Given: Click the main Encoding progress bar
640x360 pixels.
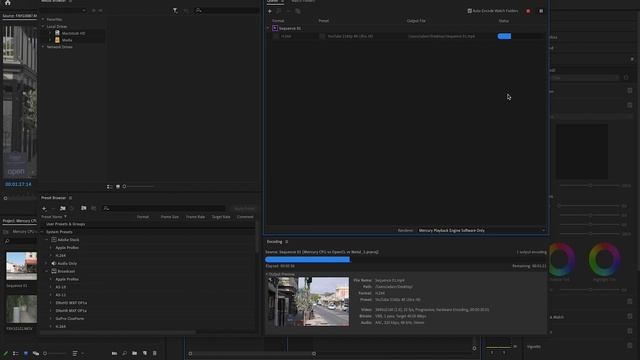Looking at the screenshot, I should point(406,259).
